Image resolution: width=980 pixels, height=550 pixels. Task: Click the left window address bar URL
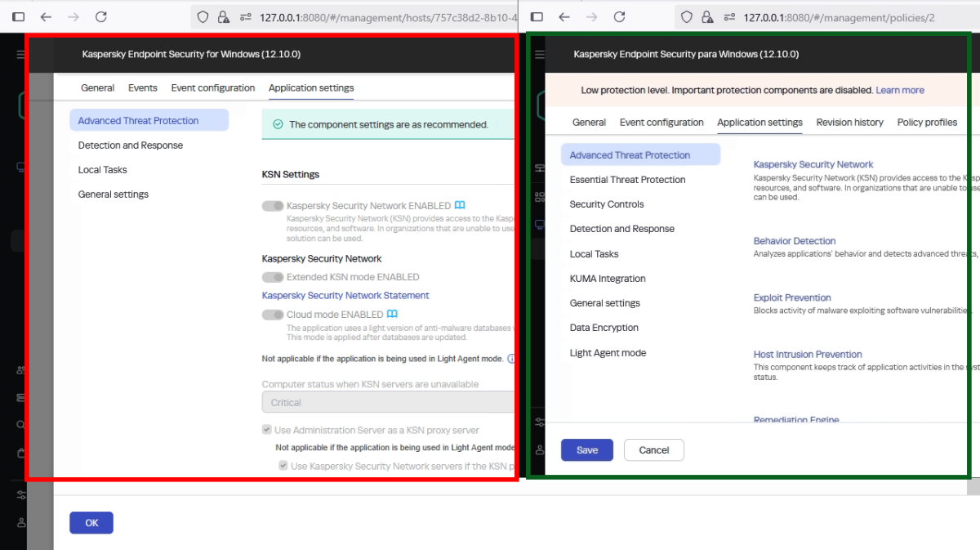coord(388,16)
